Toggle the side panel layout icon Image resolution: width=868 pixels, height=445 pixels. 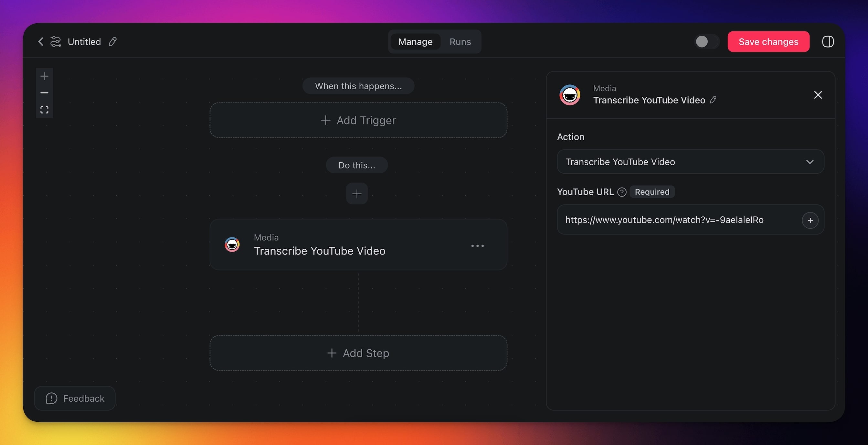[x=828, y=41]
